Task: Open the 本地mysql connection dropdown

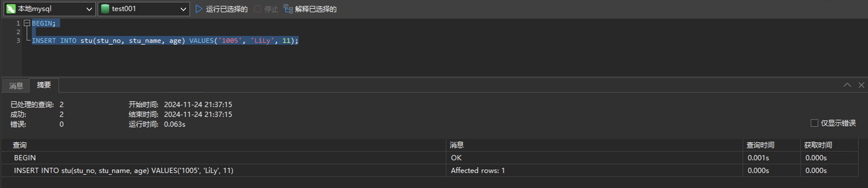Action: coord(89,9)
